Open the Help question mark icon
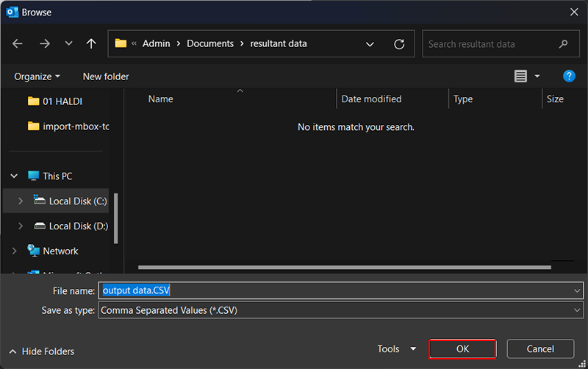Screen dimensions: 588x369 pyautogui.click(x=568, y=76)
